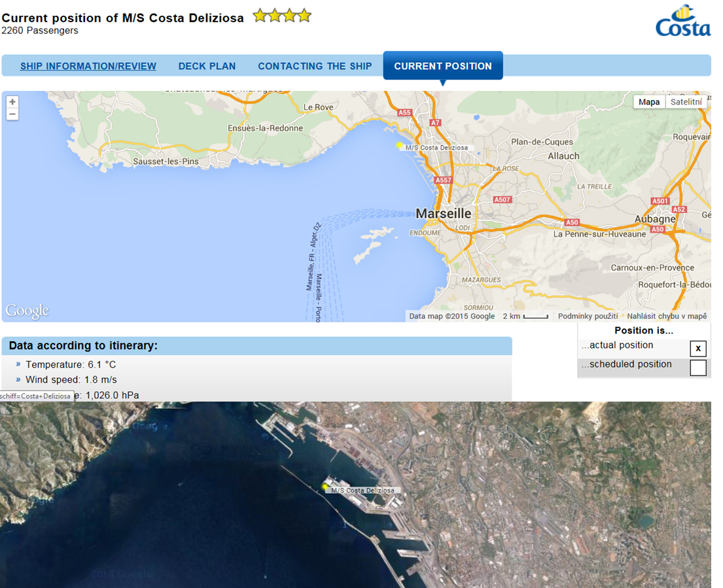
Task: Click the 2260 Passengers text
Action: [40, 30]
